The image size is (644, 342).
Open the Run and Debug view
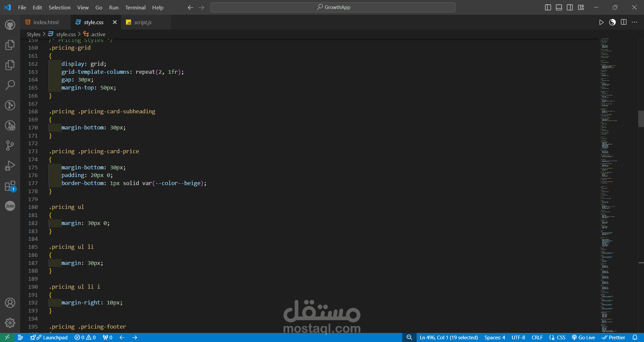tap(10, 166)
